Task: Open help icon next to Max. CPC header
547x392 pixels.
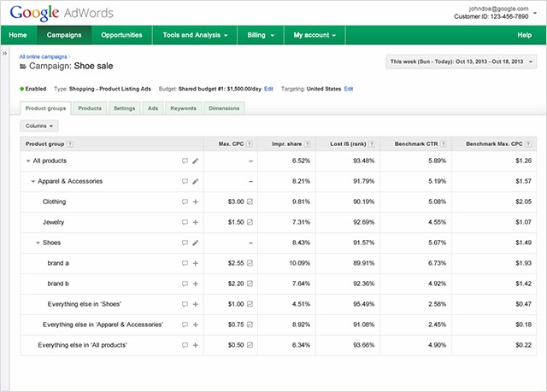Action: point(250,144)
